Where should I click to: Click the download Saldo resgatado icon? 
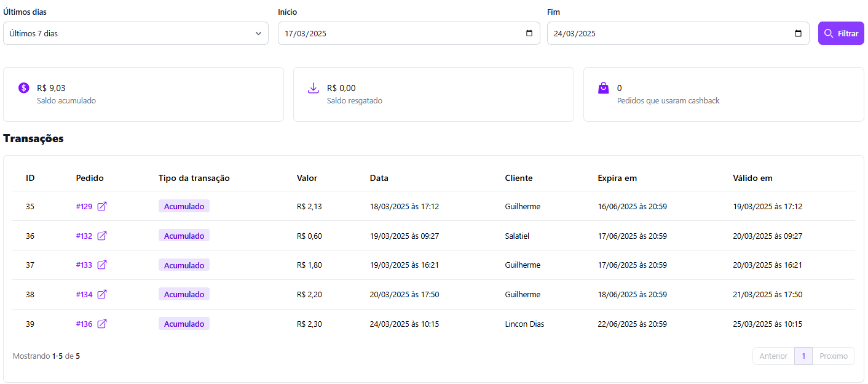(313, 88)
